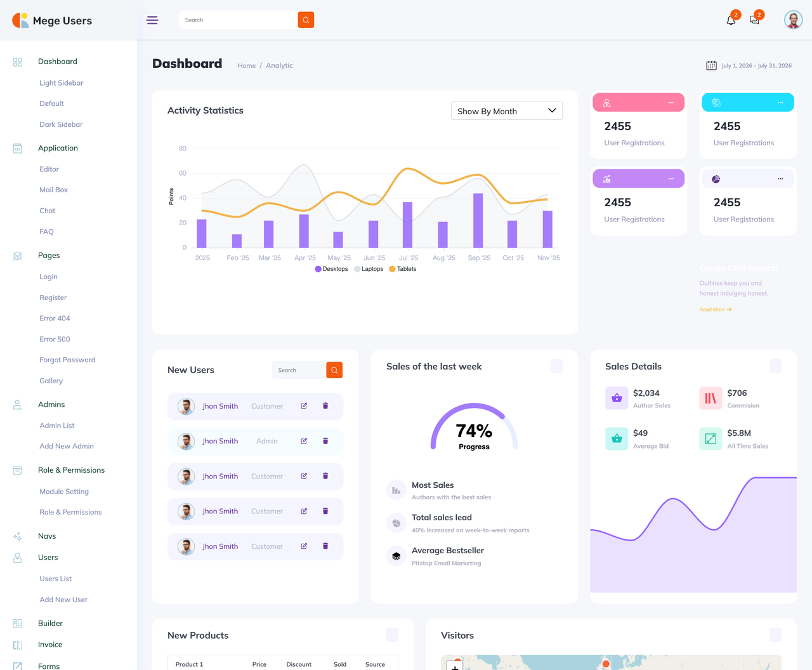Toggle Laptops series in chart legend
This screenshot has width=812, height=670.
(369, 269)
